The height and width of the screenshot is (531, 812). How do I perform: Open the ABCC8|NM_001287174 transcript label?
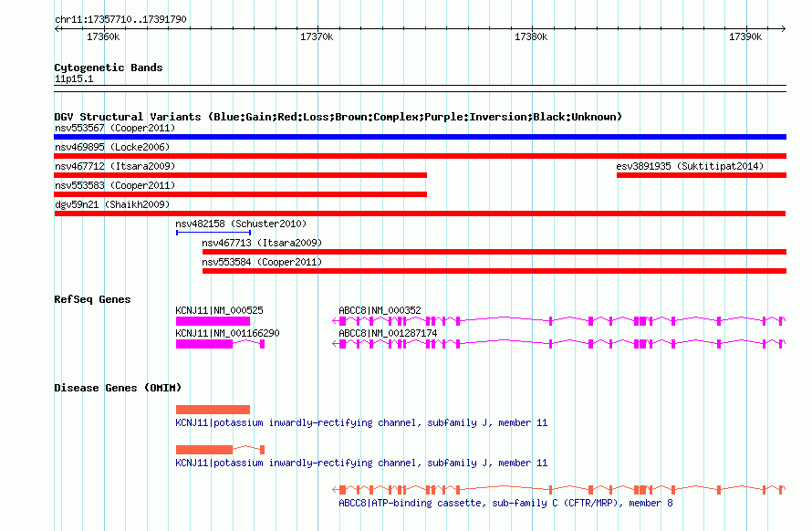tap(388, 333)
